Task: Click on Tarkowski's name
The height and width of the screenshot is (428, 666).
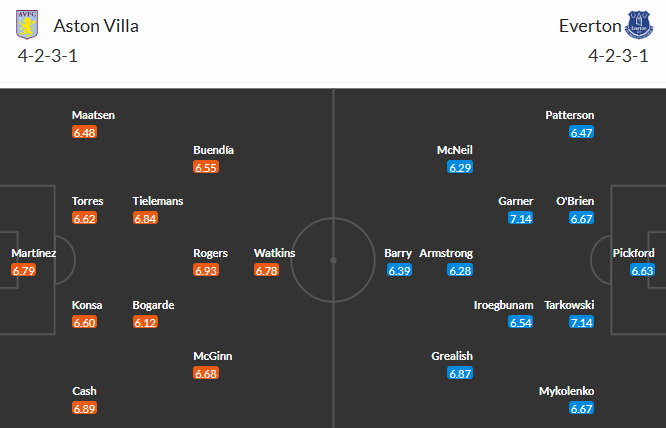Action: click(x=569, y=305)
